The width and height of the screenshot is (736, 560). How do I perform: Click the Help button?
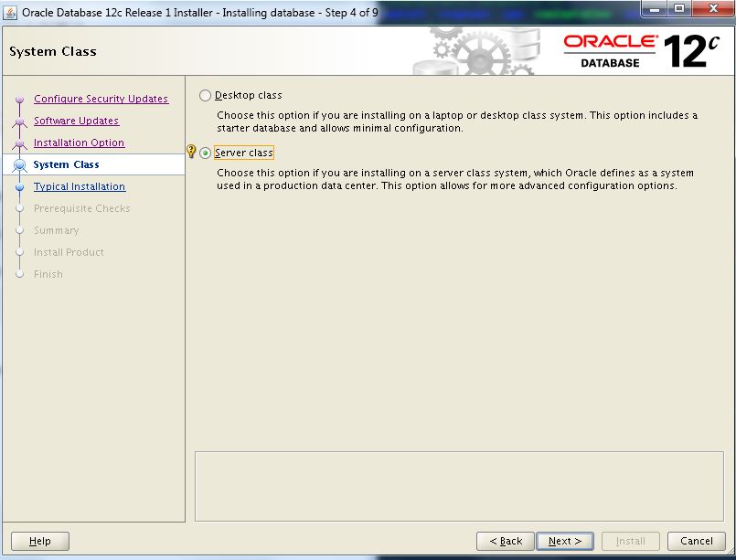coord(40,541)
